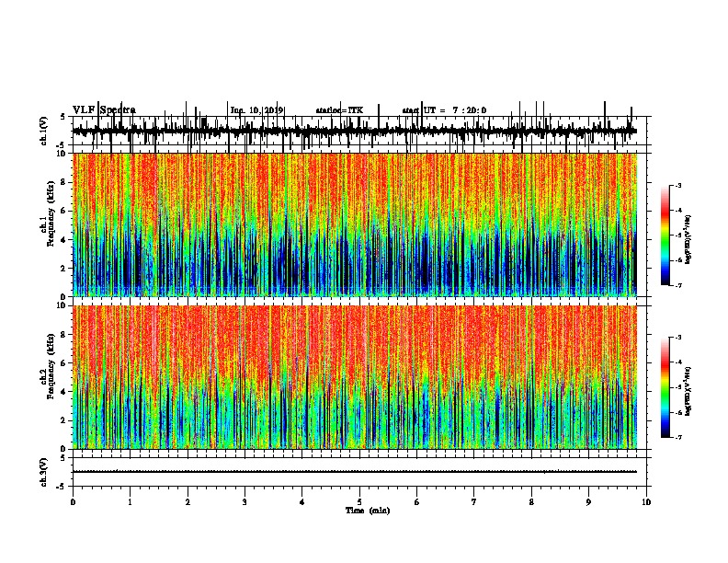The image size is (728, 563).
Task: Click the ch.1 spectrogram color bar
Action: (665, 236)
